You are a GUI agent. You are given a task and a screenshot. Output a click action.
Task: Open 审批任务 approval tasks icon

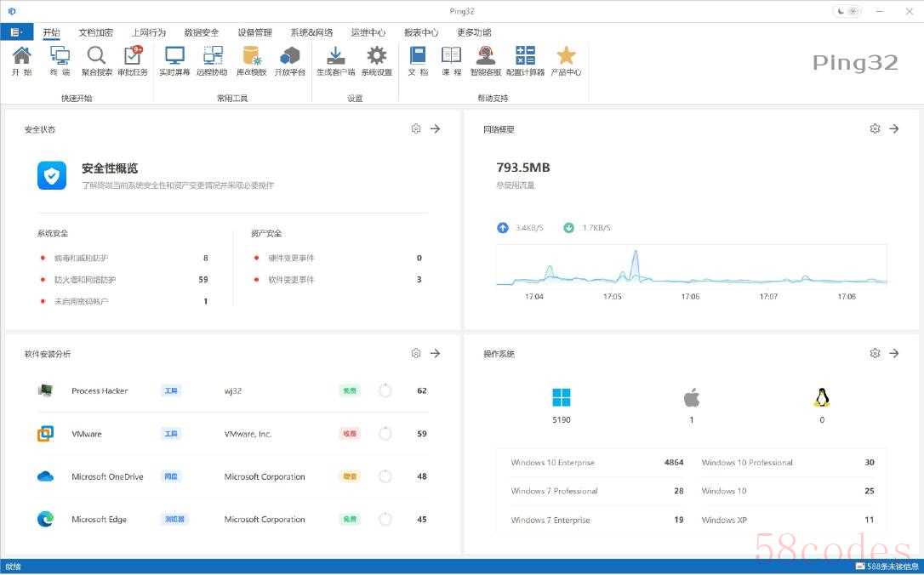(x=133, y=60)
